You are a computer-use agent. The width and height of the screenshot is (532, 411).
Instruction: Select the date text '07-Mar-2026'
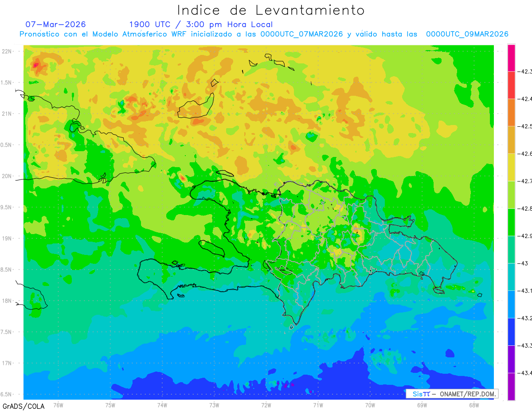56,24
